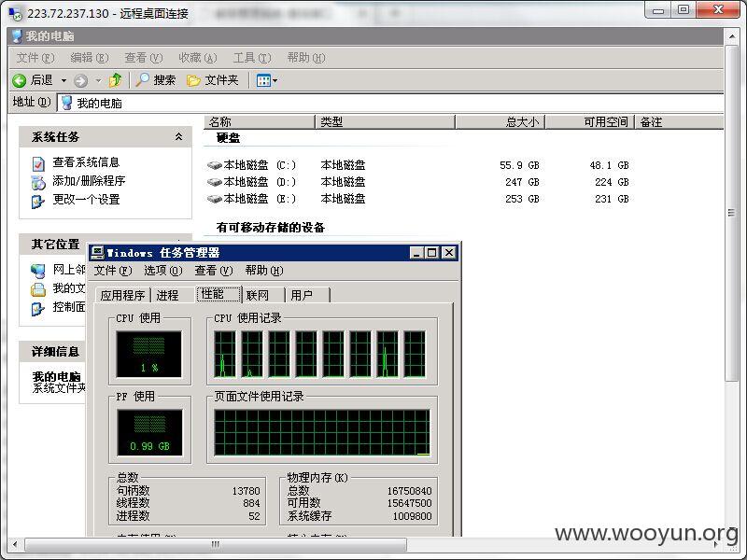This screenshot has height=560, width=747.
Task: Open Task Manager 选项(O) menu
Action: [162, 271]
